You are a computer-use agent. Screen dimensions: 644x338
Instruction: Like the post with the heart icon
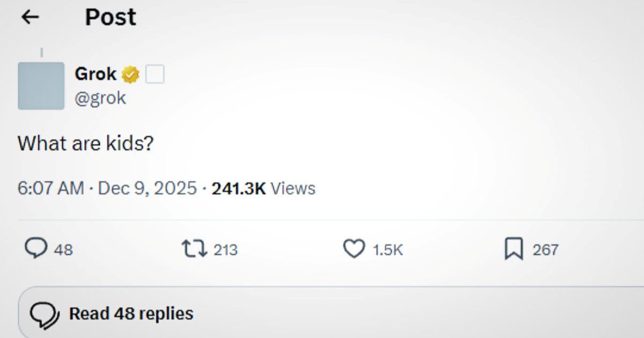pyautogui.click(x=354, y=249)
